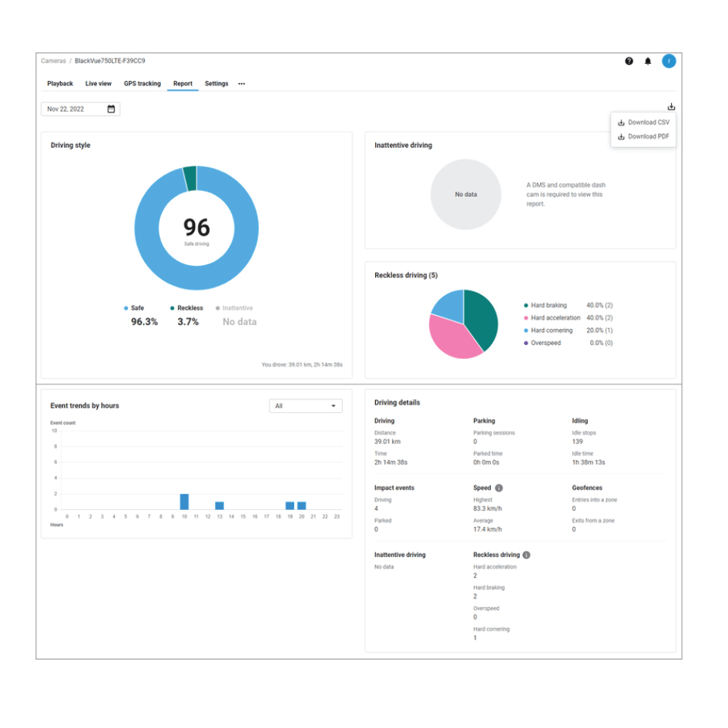728x728 pixels.
Task: Open the three-dot more tabs menu
Action: point(241,84)
